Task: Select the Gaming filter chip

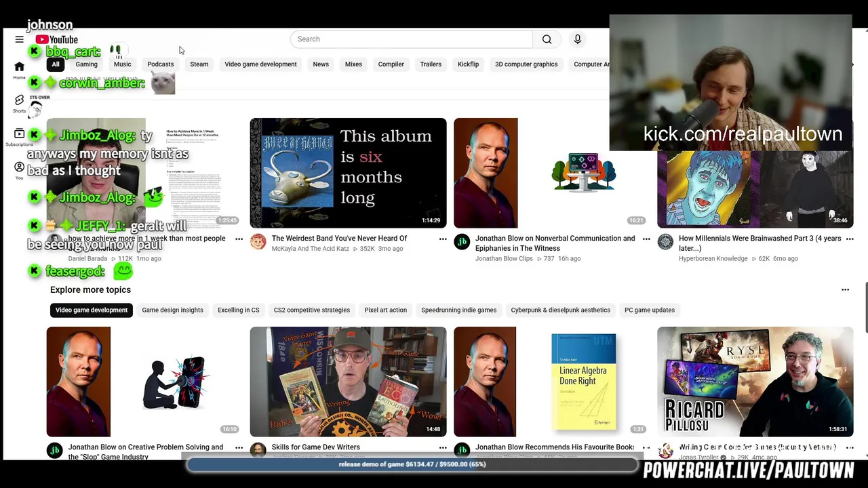Action: pyautogui.click(x=86, y=64)
